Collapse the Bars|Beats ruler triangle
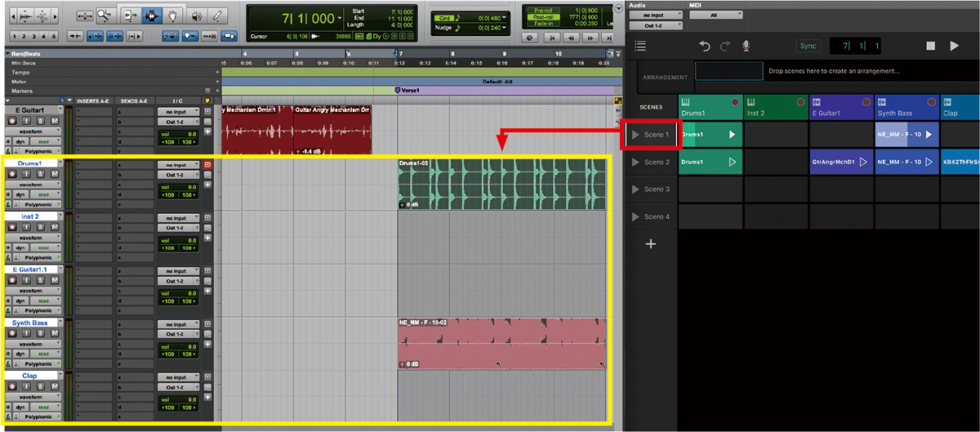Image resolution: width=980 pixels, height=432 pixels. 8,53
